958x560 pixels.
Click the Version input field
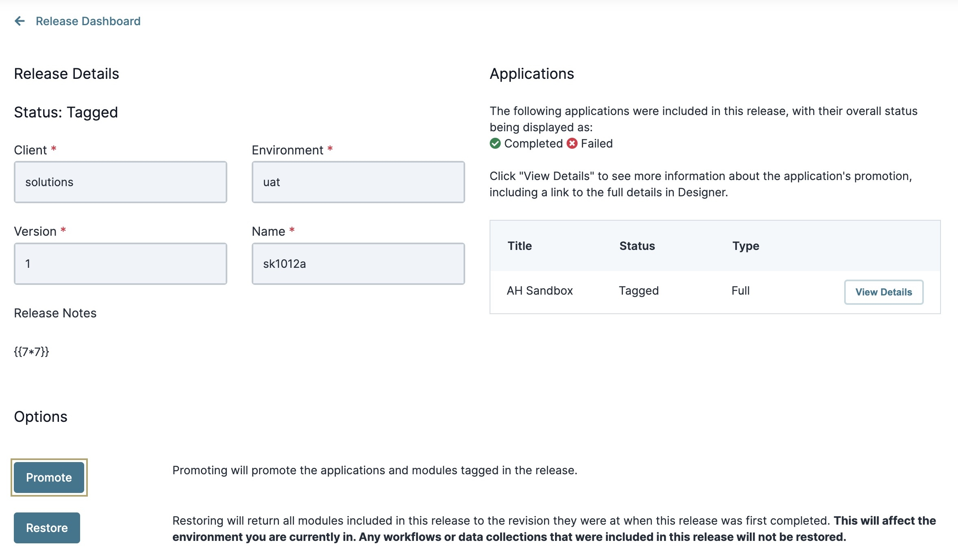point(120,264)
